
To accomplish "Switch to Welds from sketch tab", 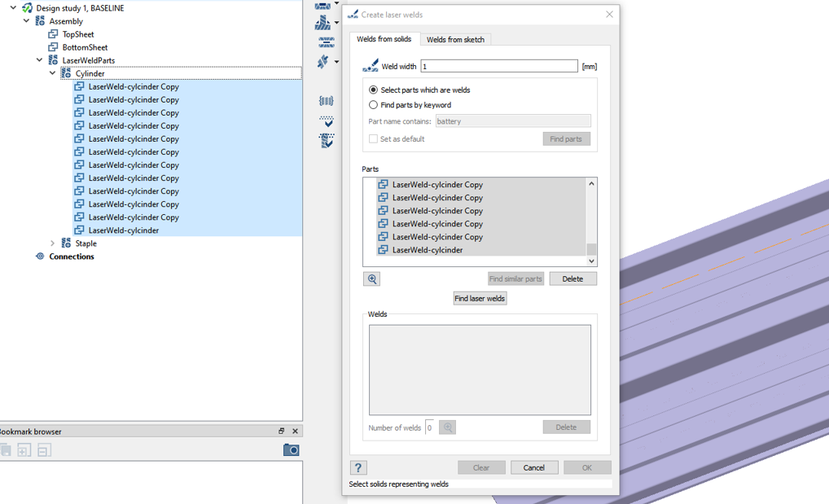I will pyautogui.click(x=455, y=40).
